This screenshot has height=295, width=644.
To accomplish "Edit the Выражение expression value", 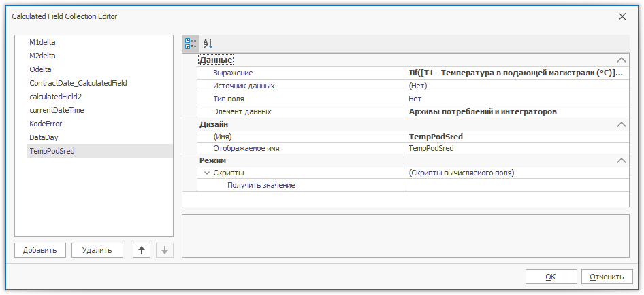I will [x=515, y=73].
